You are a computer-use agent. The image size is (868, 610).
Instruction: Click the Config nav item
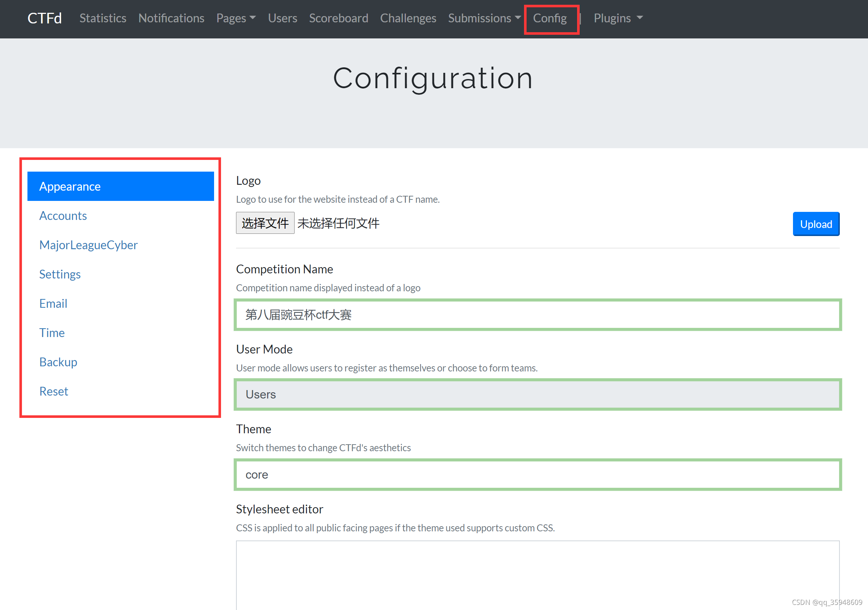(x=549, y=18)
